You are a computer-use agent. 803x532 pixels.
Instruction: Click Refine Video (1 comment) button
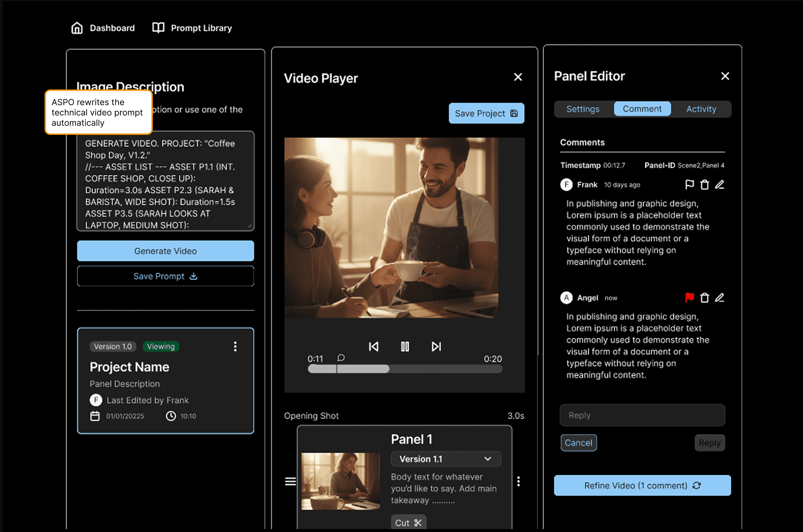tap(642, 485)
